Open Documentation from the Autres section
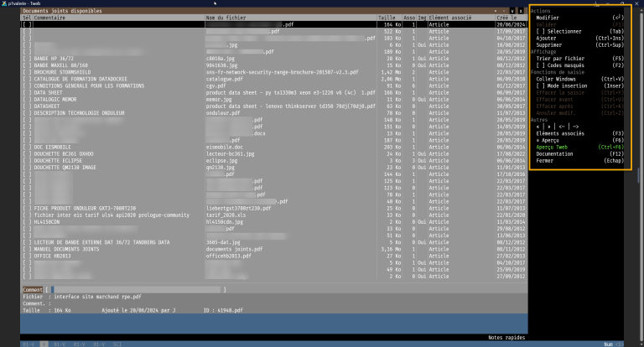Screen dimensions: 644x347 coord(554,153)
